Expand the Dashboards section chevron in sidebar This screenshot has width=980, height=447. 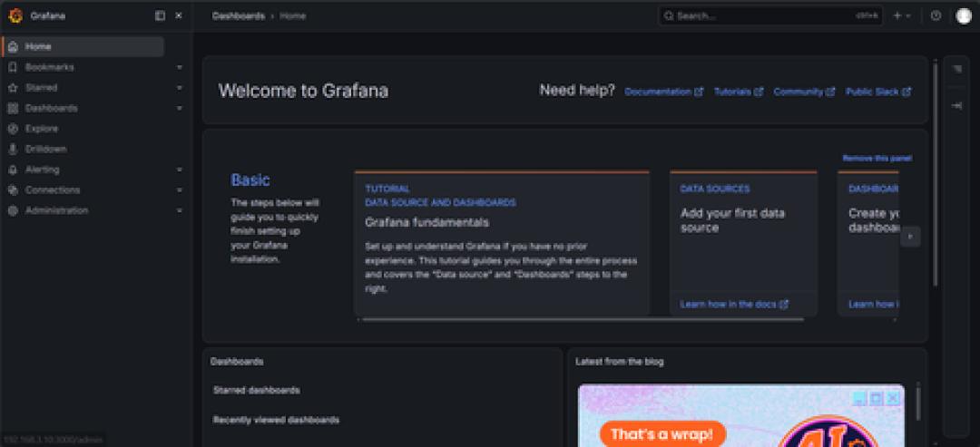[x=180, y=108]
